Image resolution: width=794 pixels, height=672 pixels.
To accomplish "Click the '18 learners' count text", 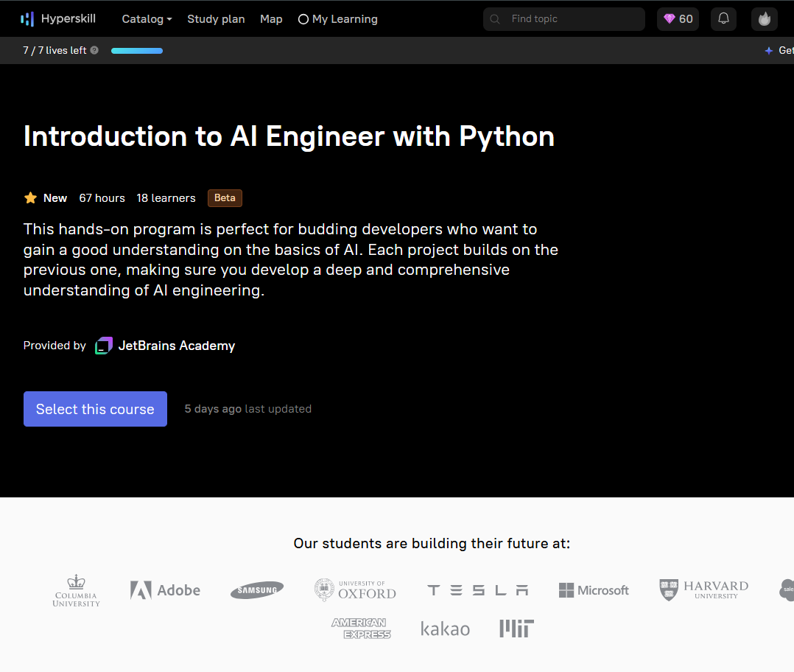I will pos(166,198).
